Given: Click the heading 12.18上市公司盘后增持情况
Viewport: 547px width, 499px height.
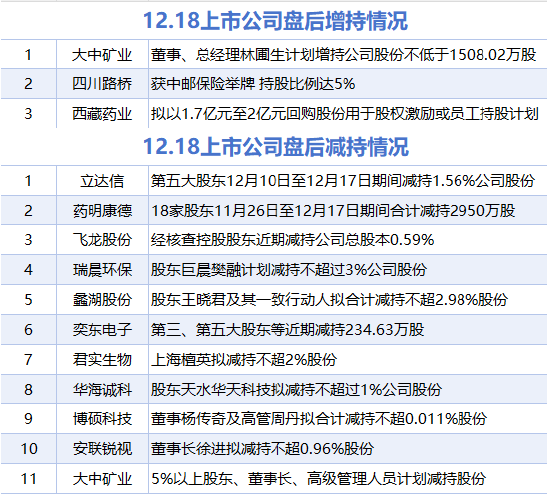Looking at the screenshot, I should [275, 21].
